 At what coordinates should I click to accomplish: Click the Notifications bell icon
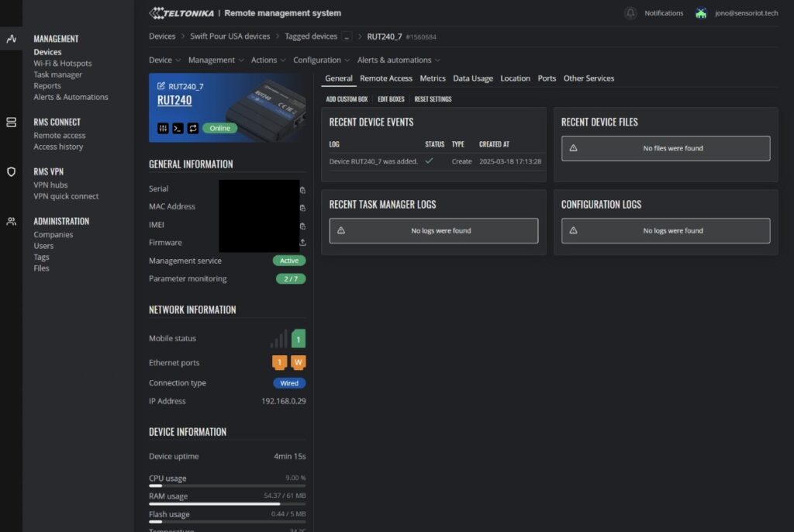[630, 13]
